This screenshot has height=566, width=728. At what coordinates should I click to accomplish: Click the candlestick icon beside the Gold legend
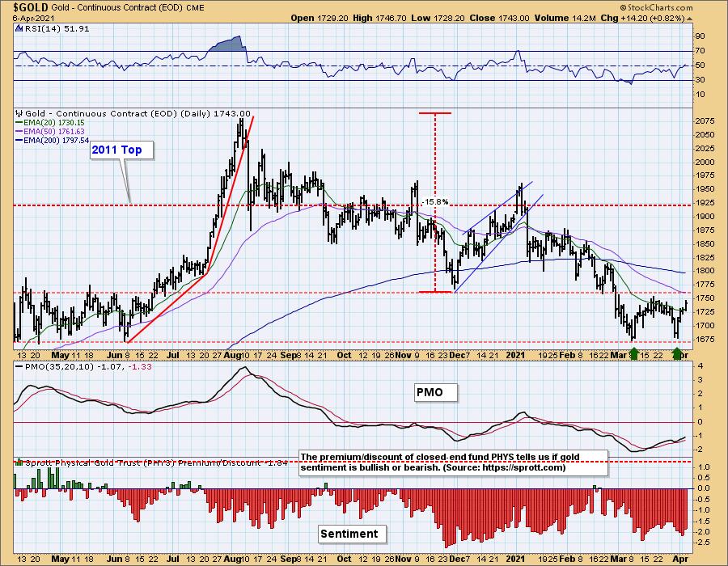pos(19,113)
